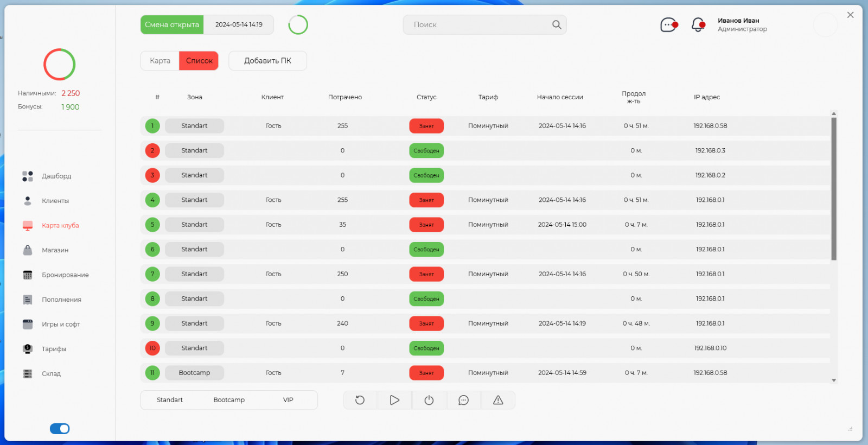
Task: Open the Бронирование calendar icon
Action: point(28,275)
